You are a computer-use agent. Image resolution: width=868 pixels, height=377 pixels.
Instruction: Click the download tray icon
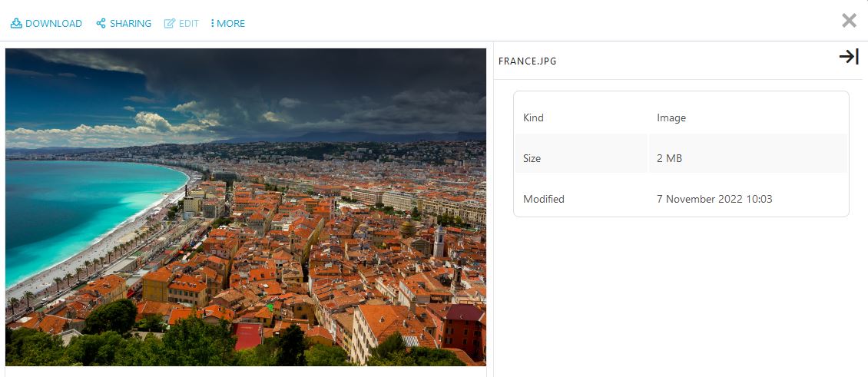point(16,24)
